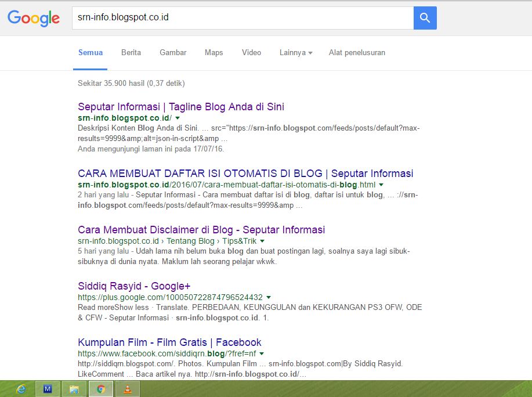The height and width of the screenshot is (397, 532).
Task: Open Cara Membuat Disclaimer di Blog result
Action: coord(201,230)
